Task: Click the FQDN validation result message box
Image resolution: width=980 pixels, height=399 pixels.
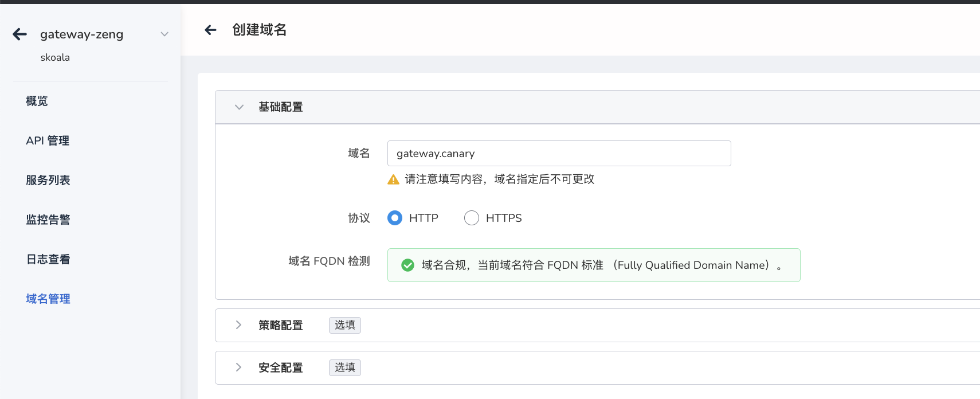Action: [x=594, y=265]
